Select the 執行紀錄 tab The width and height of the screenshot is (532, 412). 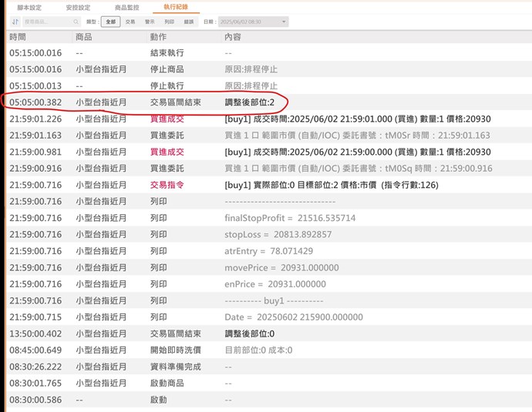pyautogui.click(x=176, y=6)
